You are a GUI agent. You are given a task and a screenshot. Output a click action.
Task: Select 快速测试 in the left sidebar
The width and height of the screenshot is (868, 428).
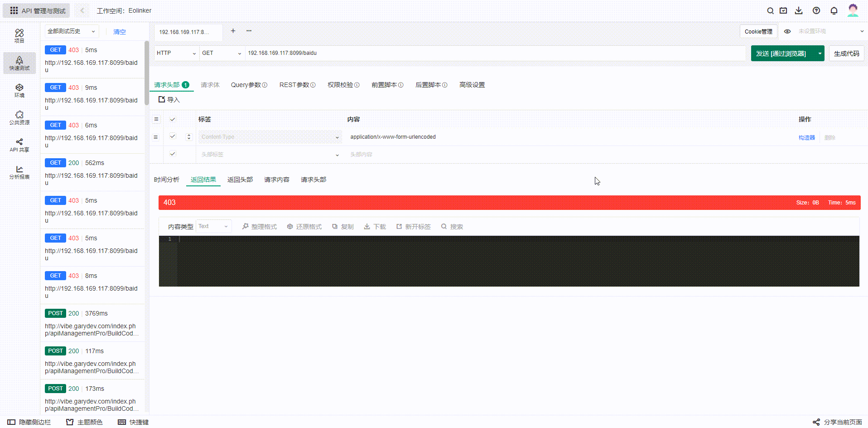(19, 63)
